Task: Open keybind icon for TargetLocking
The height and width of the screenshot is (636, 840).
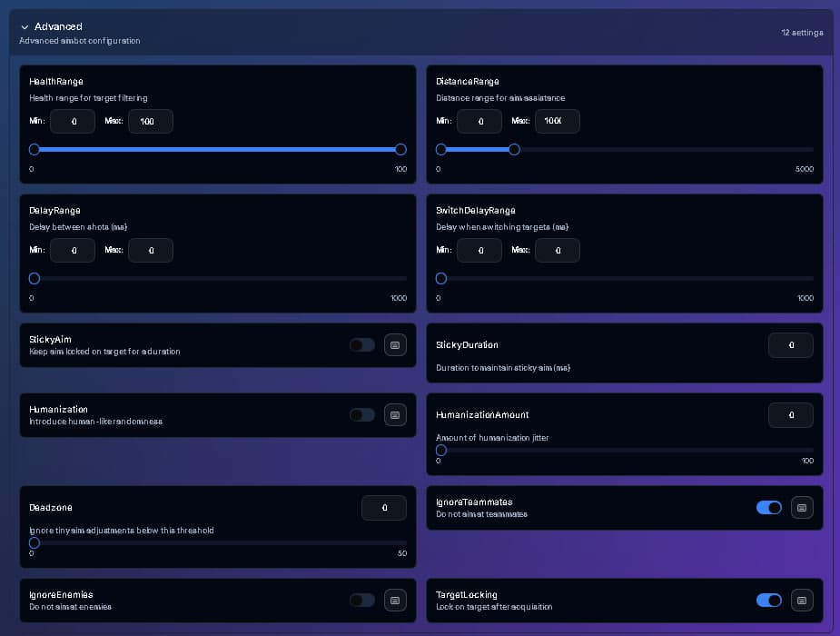Action: 802,601
